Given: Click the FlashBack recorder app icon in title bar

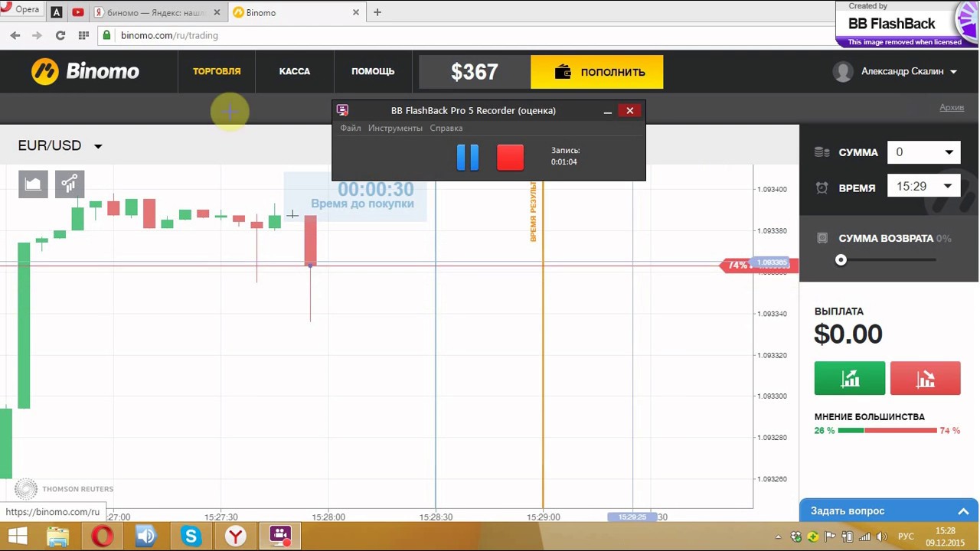Looking at the screenshot, I should [342, 110].
